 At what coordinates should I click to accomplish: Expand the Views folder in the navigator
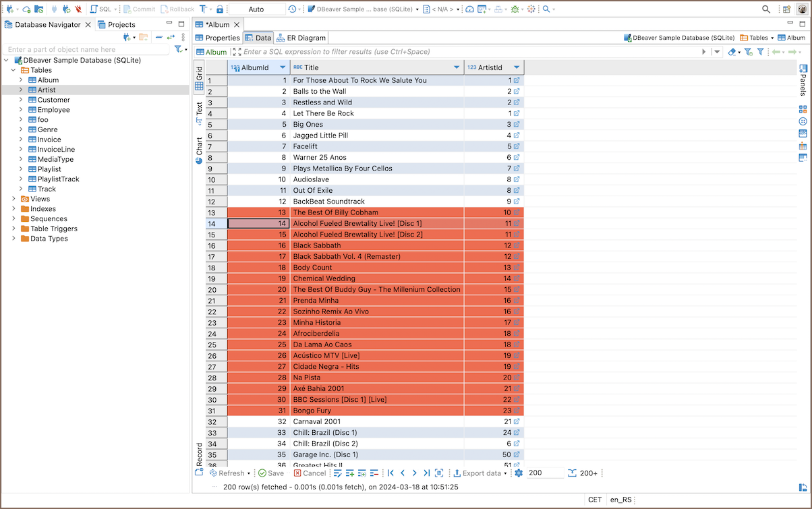point(13,199)
